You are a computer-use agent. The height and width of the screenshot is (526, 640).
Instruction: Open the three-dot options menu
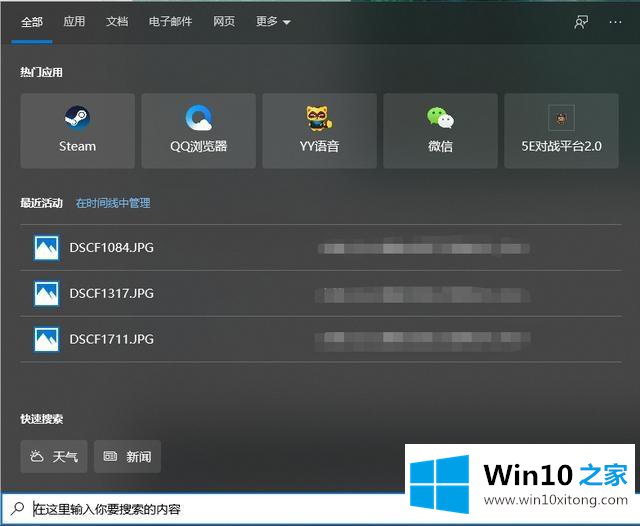click(615, 22)
